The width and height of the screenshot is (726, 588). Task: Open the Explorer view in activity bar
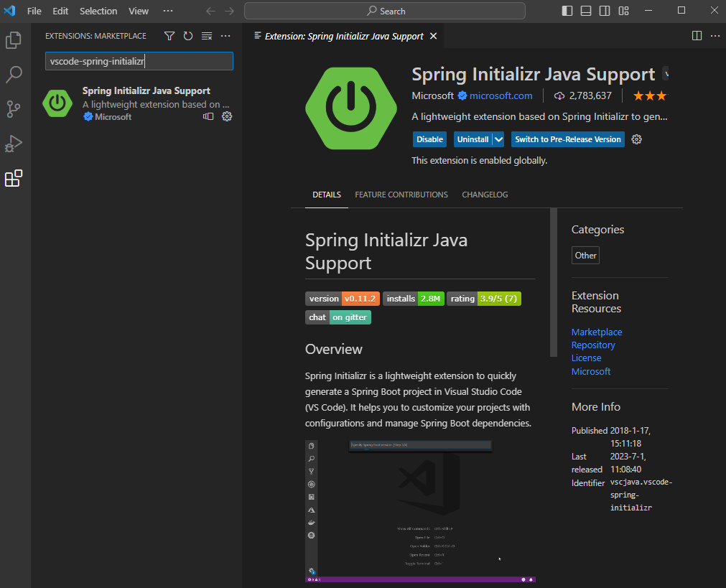coord(14,40)
